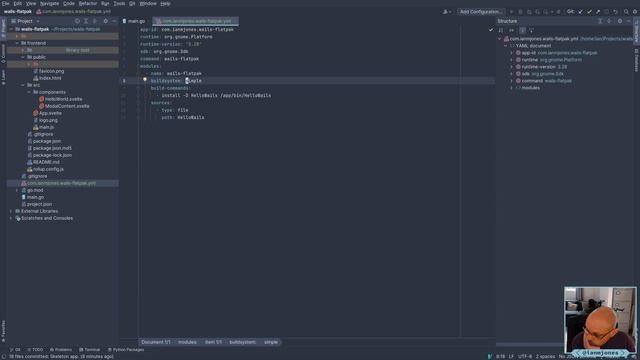The width and height of the screenshot is (640, 360).
Task: Select index.html file
Action: coord(47,78)
